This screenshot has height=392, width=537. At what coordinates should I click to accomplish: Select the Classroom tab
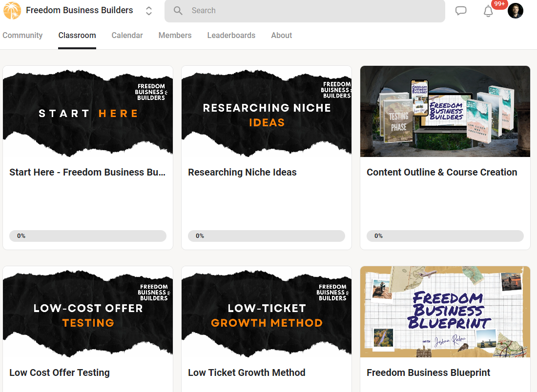pos(77,35)
